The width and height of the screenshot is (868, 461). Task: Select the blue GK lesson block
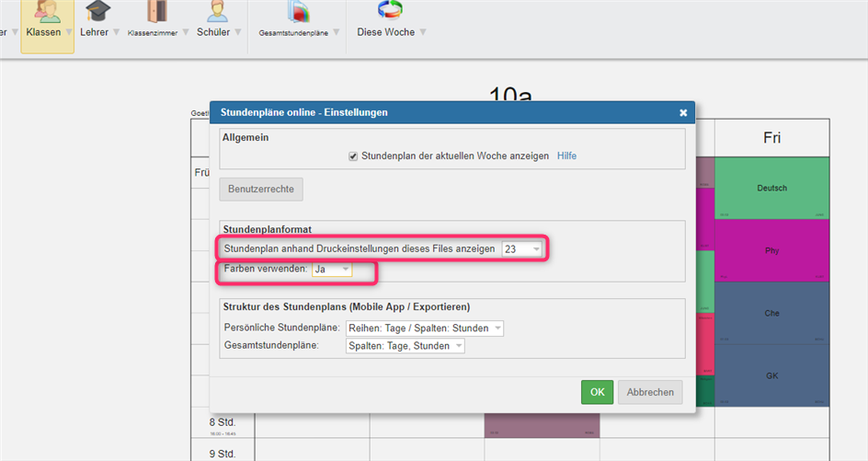pyautogui.click(x=771, y=375)
